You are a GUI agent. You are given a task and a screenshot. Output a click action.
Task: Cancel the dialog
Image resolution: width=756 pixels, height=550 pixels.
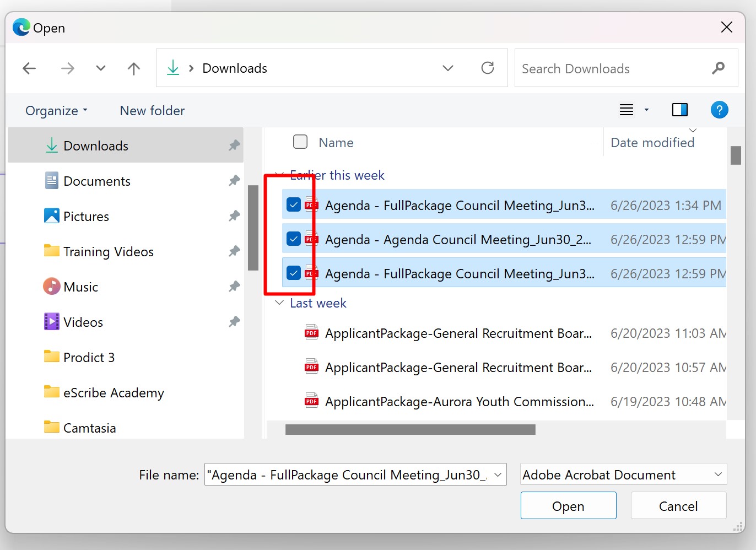coord(678,505)
